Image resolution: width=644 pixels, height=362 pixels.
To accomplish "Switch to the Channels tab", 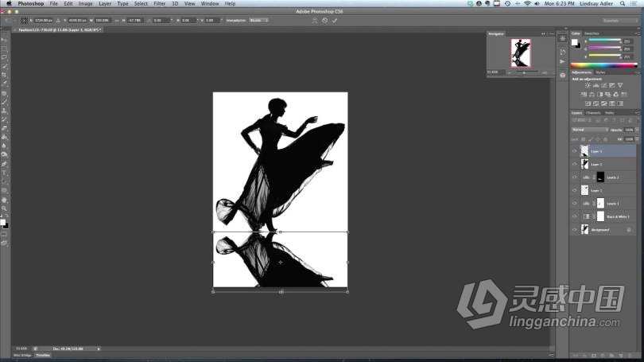I will pos(593,113).
